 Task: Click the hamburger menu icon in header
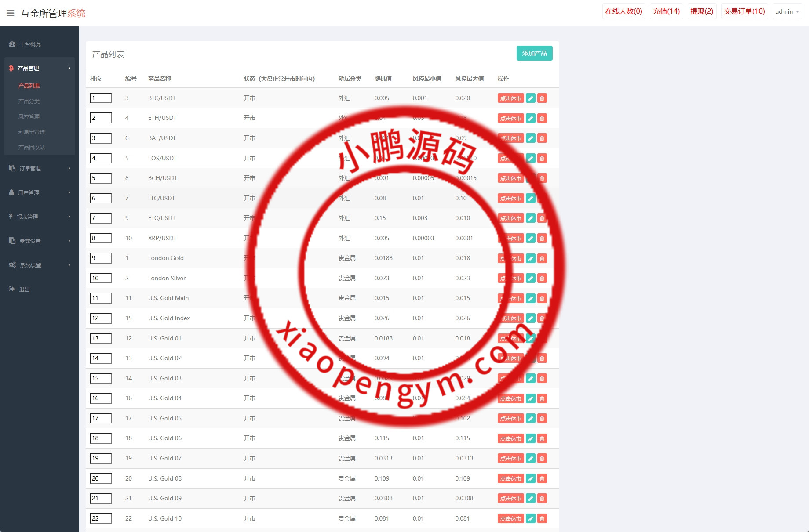pos(11,13)
